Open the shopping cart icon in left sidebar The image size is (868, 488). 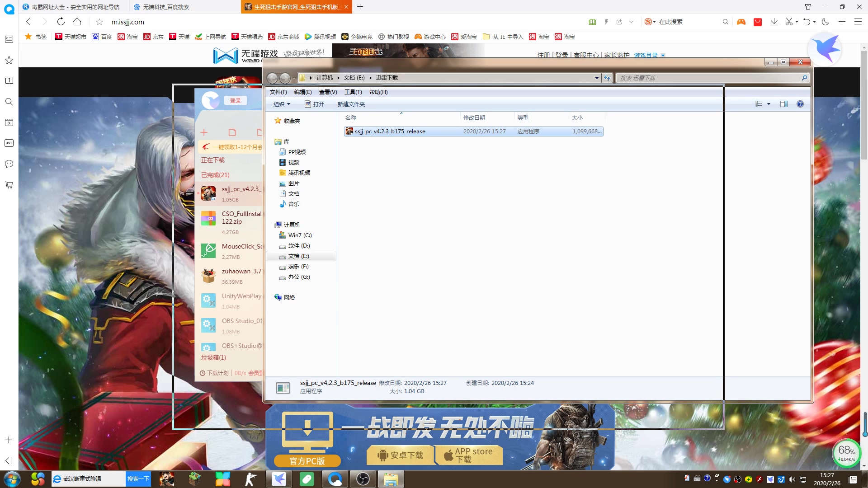click(x=9, y=184)
